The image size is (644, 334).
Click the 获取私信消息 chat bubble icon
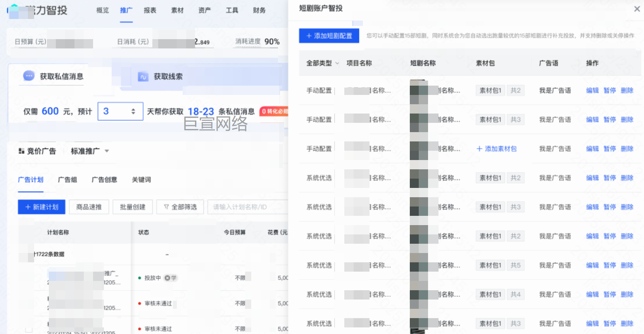point(29,76)
